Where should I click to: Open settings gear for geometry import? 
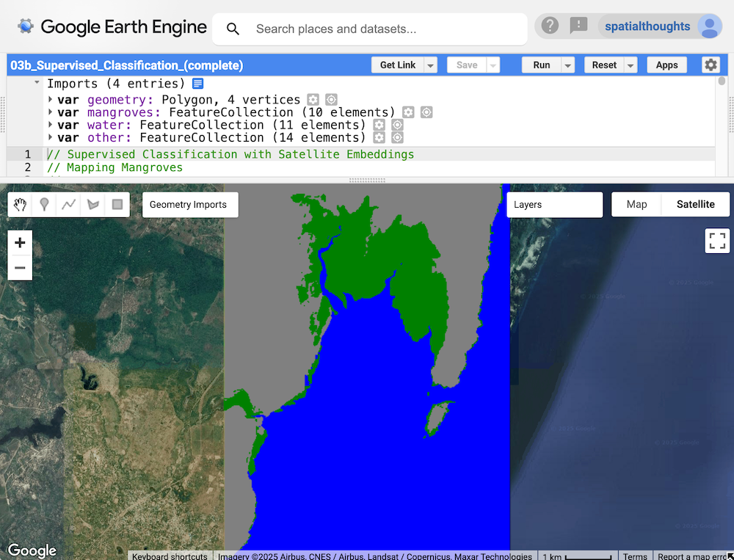[313, 100]
